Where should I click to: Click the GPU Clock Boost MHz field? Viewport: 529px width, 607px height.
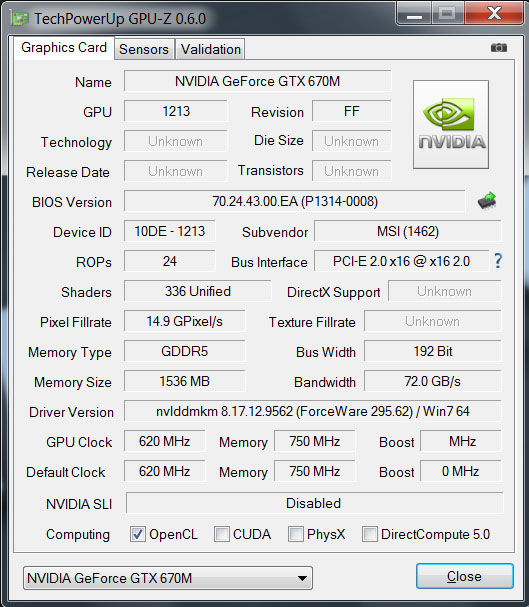click(x=461, y=441)
